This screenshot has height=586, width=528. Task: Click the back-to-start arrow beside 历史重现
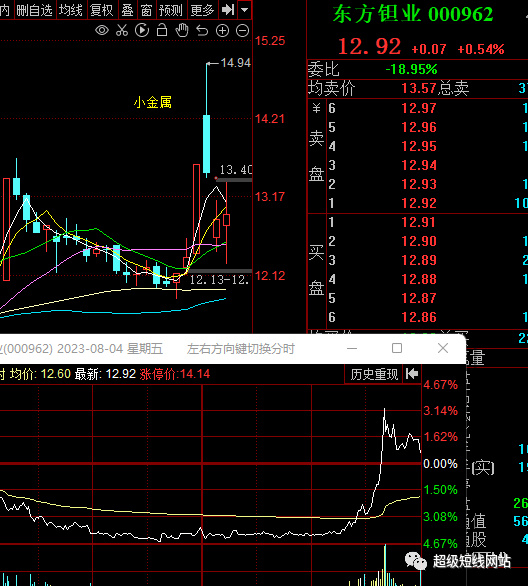[x=412, y=374]
